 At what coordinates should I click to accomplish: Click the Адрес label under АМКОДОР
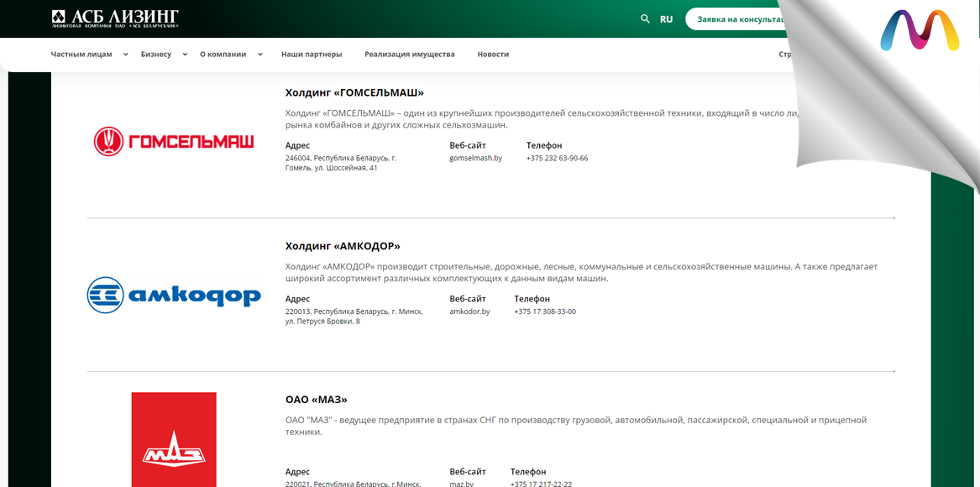coord(297,299)
